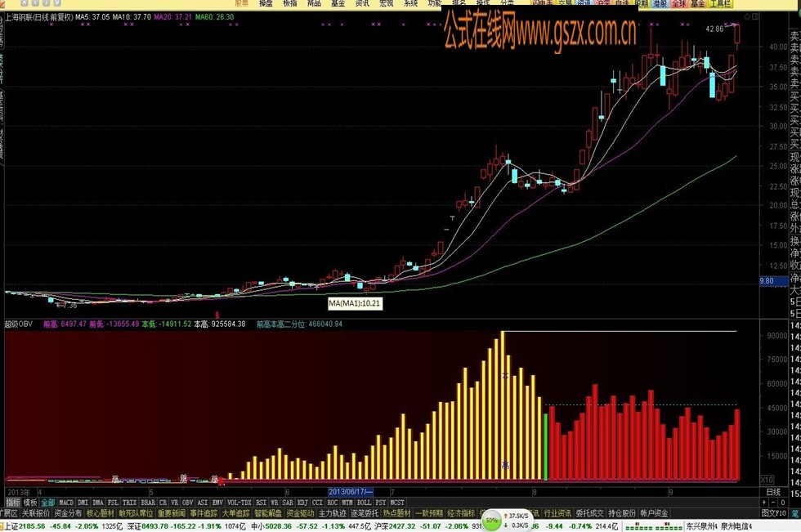
Task: Click the X10 scale label
Action: pos(767,480)
